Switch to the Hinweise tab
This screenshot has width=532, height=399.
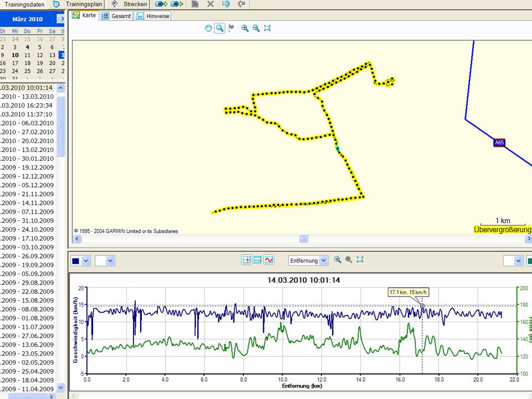154,16
